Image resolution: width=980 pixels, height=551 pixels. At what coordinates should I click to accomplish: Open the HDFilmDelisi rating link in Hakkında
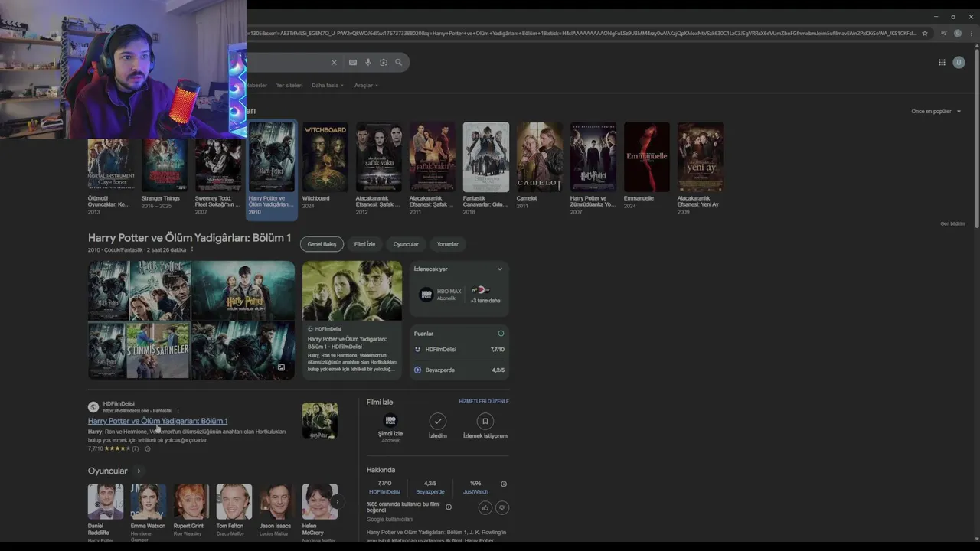(x=384, y=492)
